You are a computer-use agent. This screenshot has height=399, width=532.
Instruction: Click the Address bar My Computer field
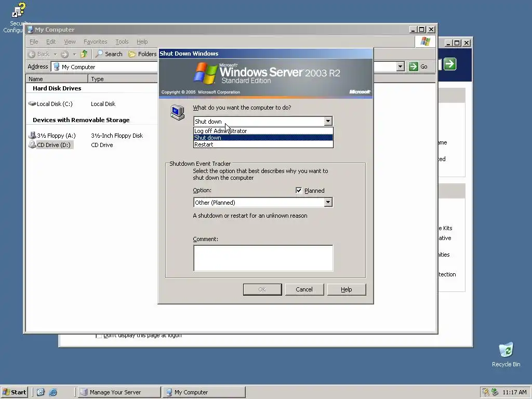coord(105,67)
